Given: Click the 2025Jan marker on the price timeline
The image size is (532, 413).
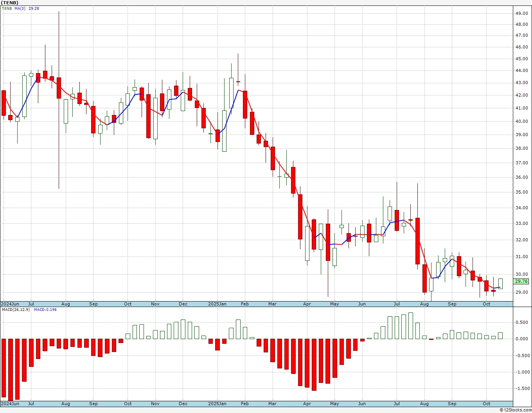Looking at the screenshot, I should 217,304.
